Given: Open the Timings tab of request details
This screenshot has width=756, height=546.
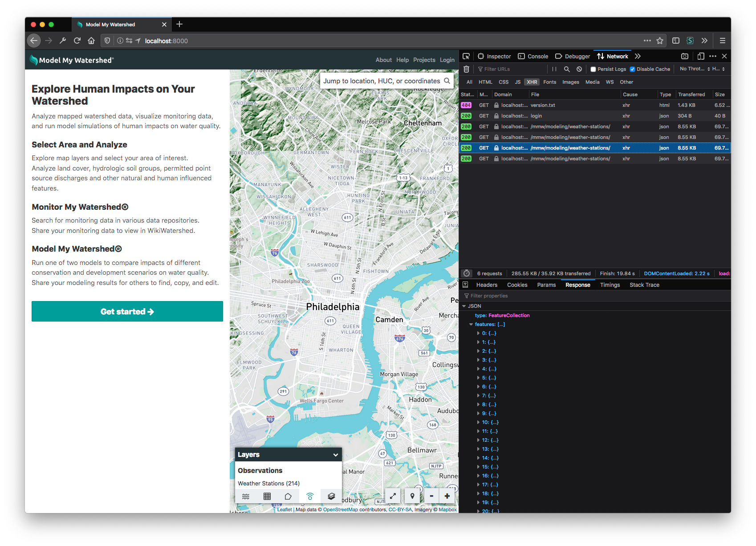Looking at the screenshot, I should pos(610,285).
